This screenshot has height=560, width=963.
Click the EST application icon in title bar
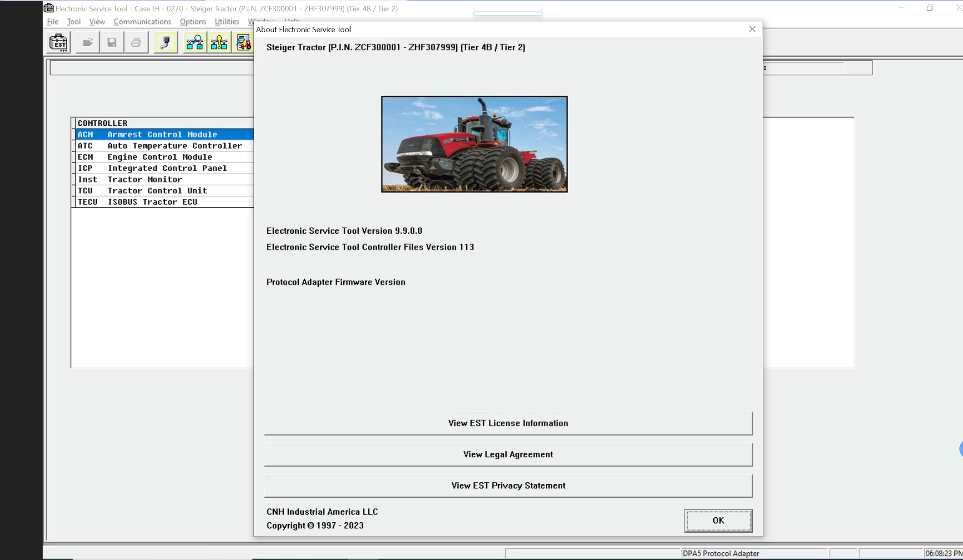pos(49,8)
